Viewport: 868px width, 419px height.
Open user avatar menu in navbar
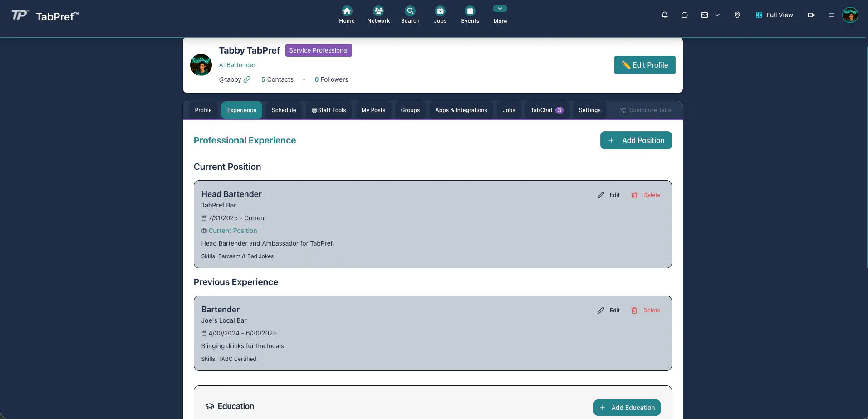click(x=850, y=15)
